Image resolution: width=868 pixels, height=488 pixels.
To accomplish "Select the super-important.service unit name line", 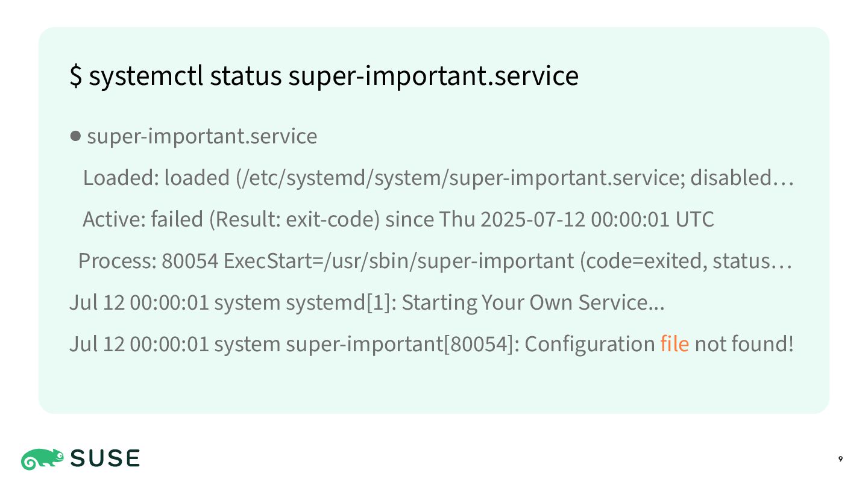I will click(x=202, y=136).
